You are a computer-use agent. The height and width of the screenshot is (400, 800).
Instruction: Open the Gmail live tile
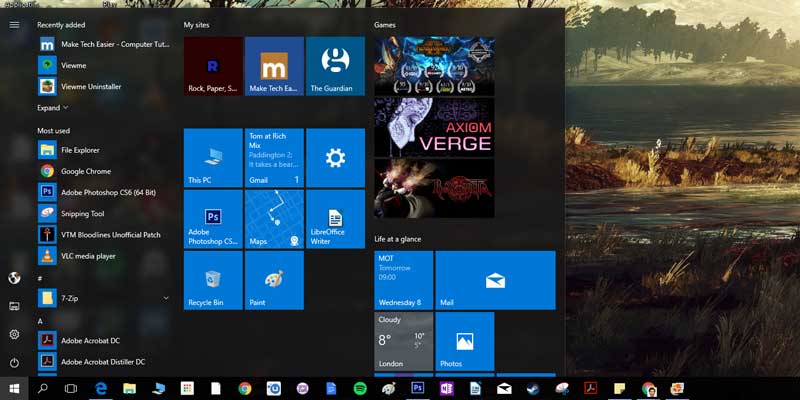click(x=274, y=158)
